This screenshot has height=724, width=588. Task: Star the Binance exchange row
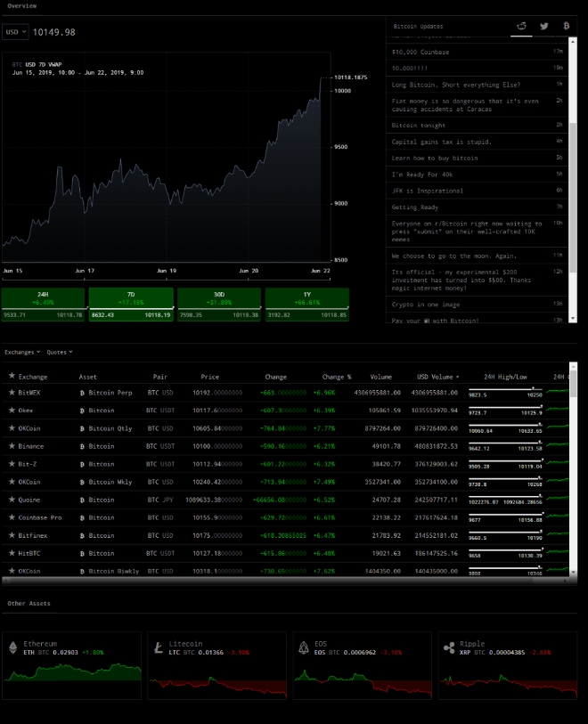point(12,446)
